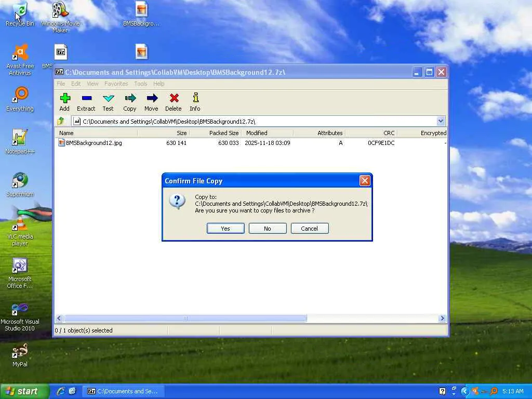532x399 pixels.
Task: Select the Notepad++ desktop shortcut
Action: pos(20,142)
